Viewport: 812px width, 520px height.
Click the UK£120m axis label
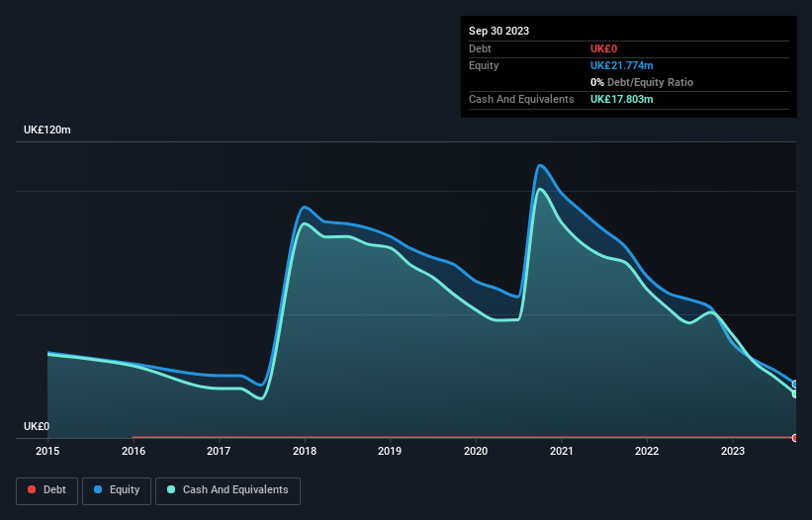pyautogui.click(x=47, y=130)
